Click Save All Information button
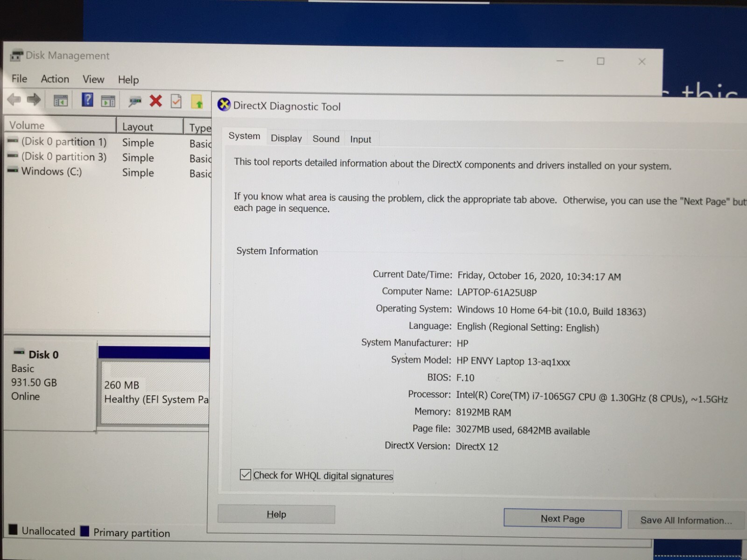Image resolution: width=747 pixels, height=560 pixels. [686, 520]
